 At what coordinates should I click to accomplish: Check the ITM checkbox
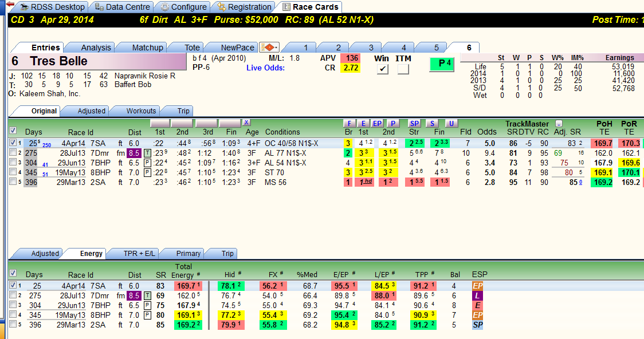point(403,69)
